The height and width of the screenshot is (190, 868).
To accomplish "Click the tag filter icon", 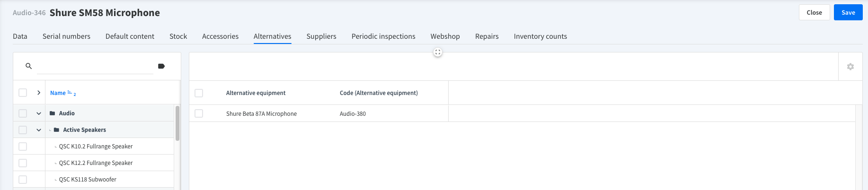I will (161, 66).
